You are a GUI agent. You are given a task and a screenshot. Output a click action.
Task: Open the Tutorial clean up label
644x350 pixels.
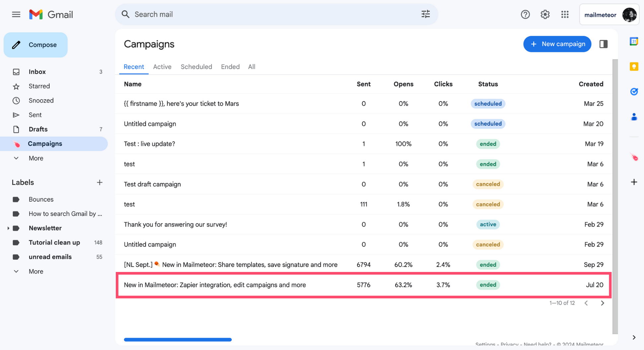click(x=54, y=242)
